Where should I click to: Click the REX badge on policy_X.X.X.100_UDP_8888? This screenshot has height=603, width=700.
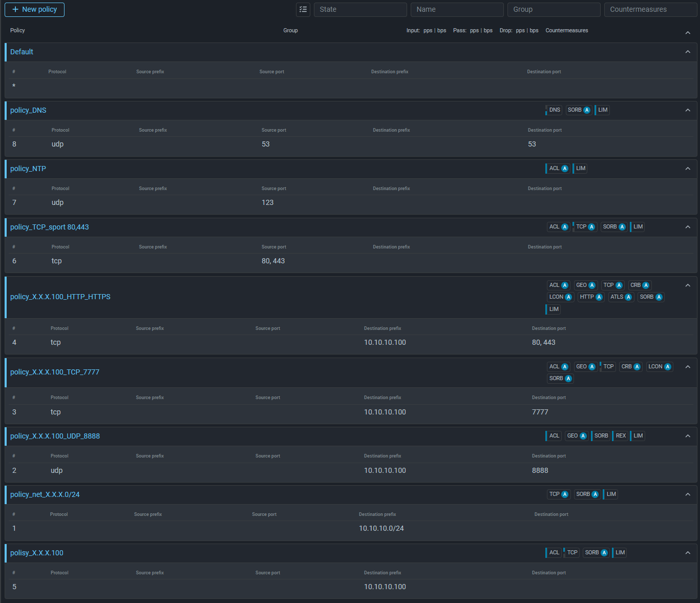[620, 436]
